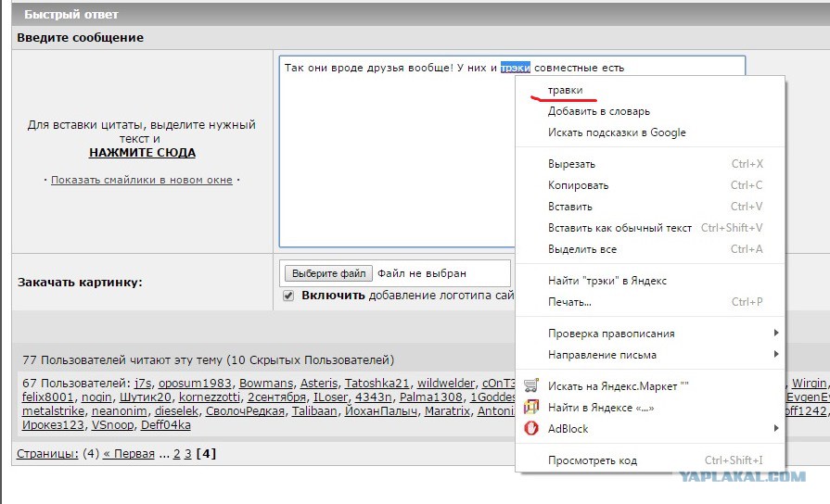Open user profile "2сентября"

coord(276,397)
